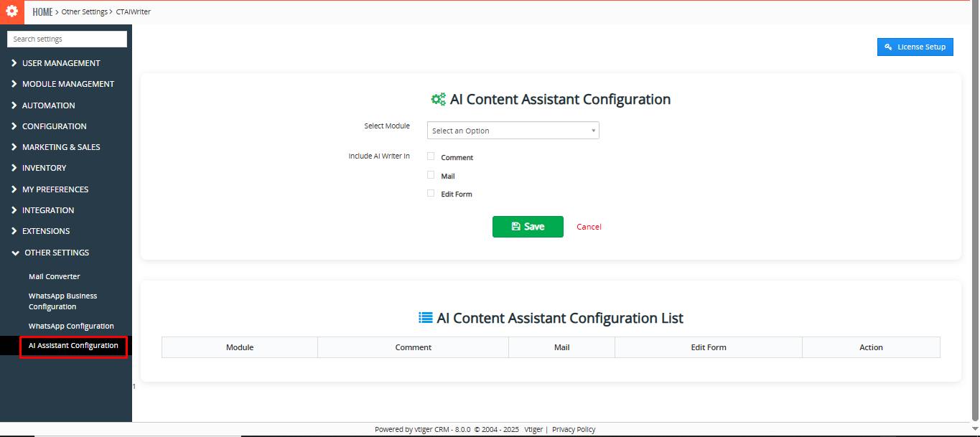Click the orange settings gear icon
Screen dimensions: 980x437
11,11
